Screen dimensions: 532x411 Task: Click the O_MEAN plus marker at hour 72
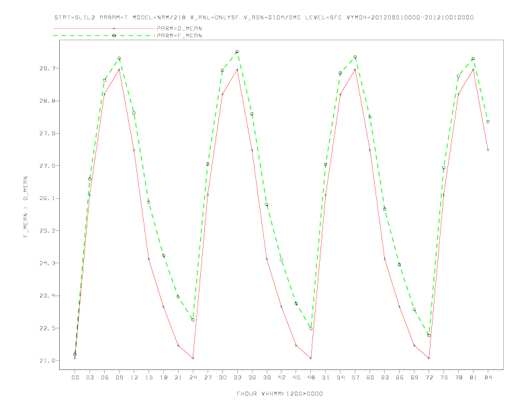tap(429, 358)
